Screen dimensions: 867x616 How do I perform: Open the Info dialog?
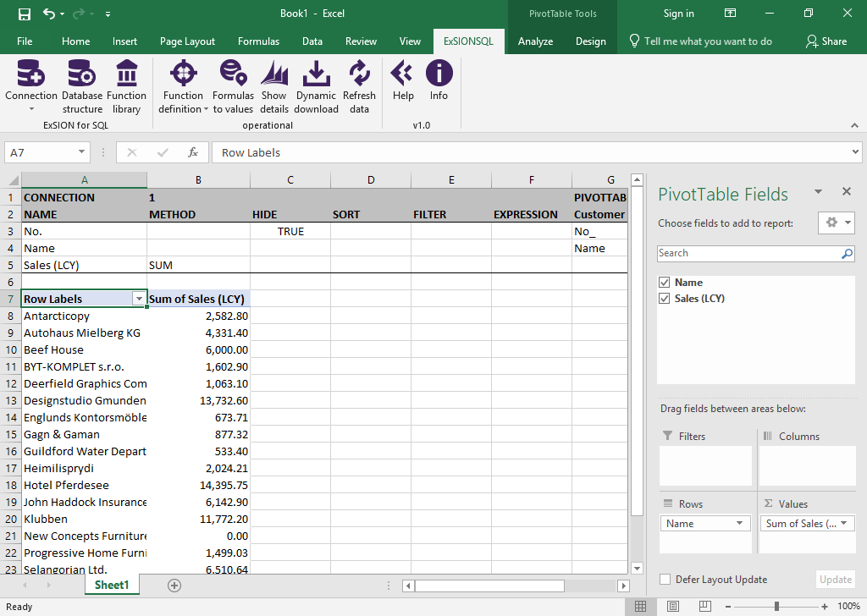tap(439, 80)
